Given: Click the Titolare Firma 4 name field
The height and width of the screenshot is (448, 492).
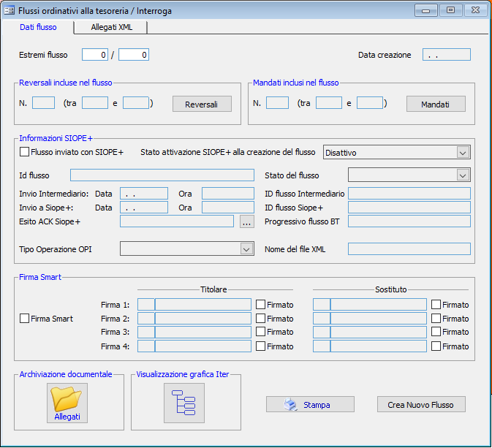Looking at the screenshot, I should (203, 346).
